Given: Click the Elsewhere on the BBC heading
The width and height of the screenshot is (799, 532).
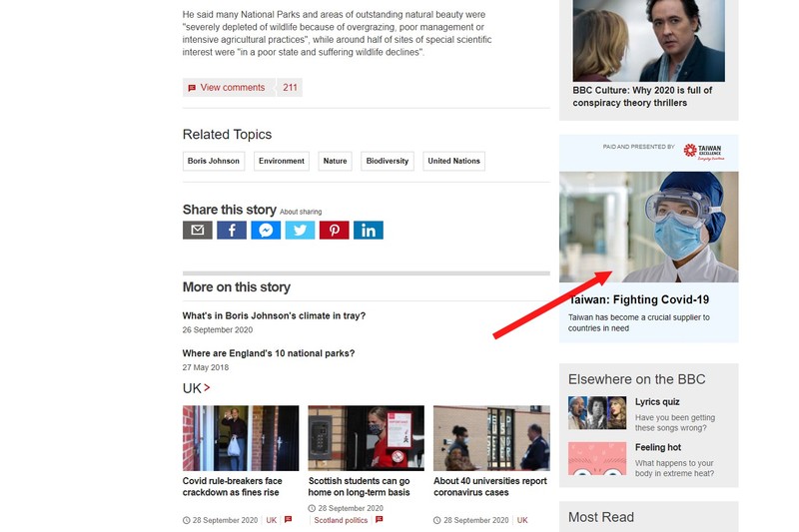Looking at the screenshot, I should click(x=637, y=379).
